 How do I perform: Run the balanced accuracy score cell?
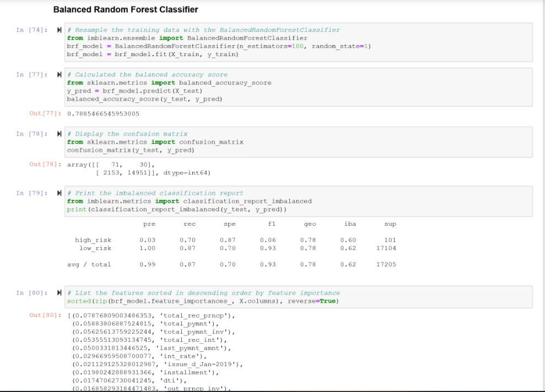[x=59, y=75]
